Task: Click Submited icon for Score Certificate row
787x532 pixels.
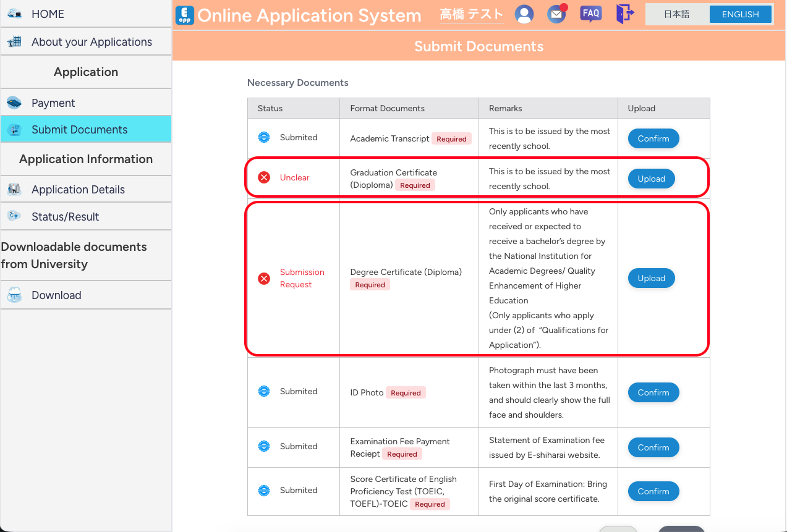Action: [x=264, y=491]
